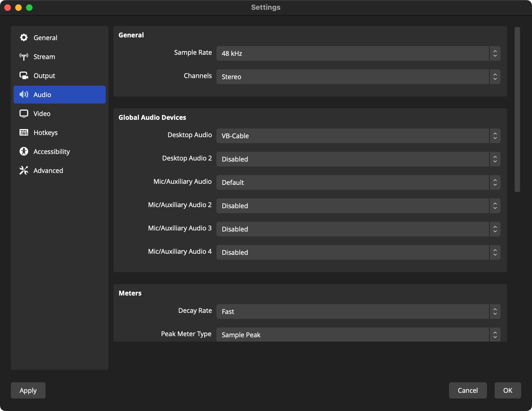Image resolution: width=532 pixels, height=411 pixels.
Task: Select the Accessibility person icon
Action: [24, 152]
